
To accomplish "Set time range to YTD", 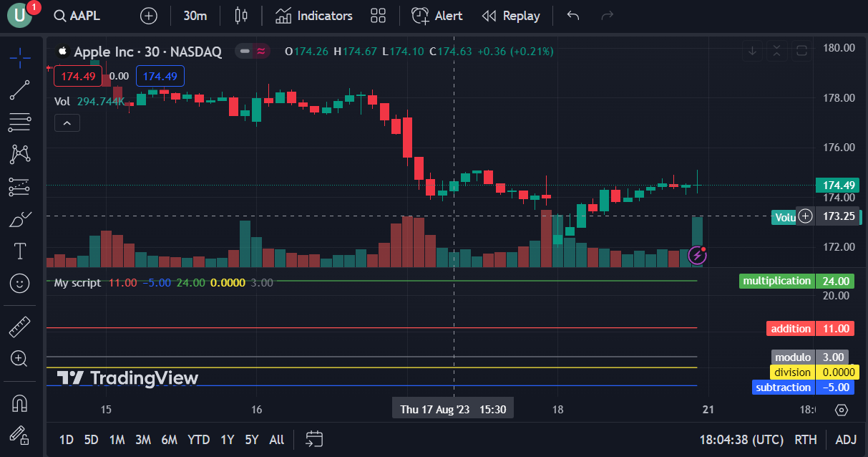I will [198, 440].
